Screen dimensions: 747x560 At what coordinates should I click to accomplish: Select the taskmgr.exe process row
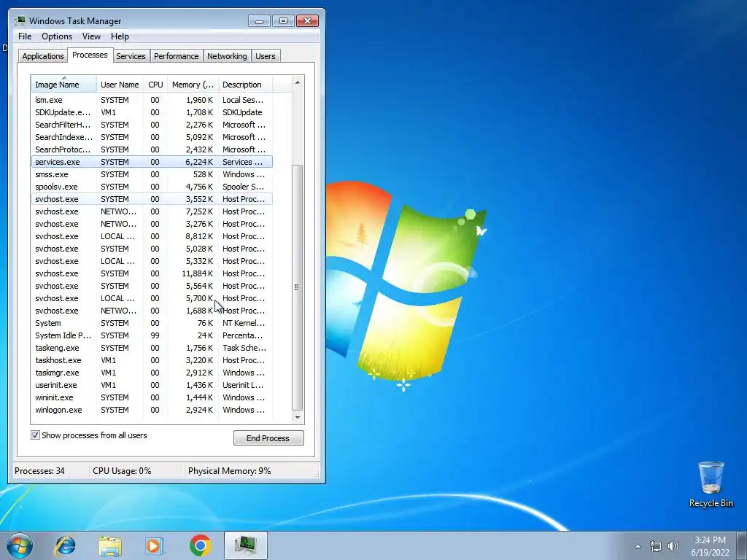tap(152, 373)
